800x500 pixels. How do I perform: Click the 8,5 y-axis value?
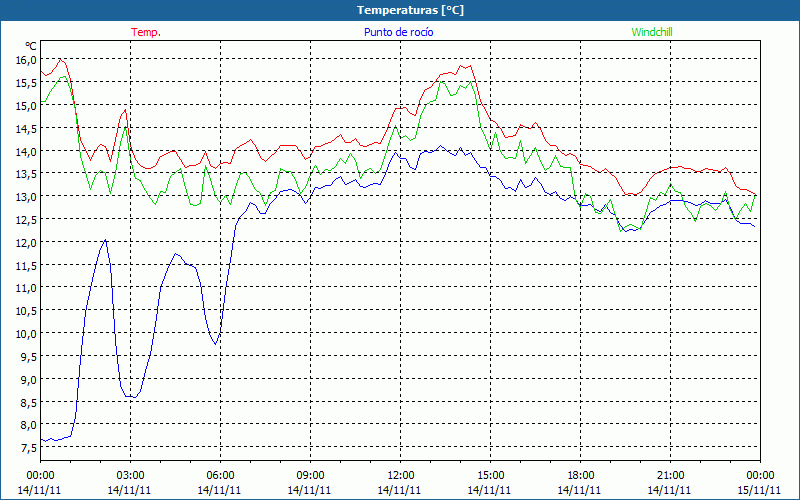pos(29,402)
